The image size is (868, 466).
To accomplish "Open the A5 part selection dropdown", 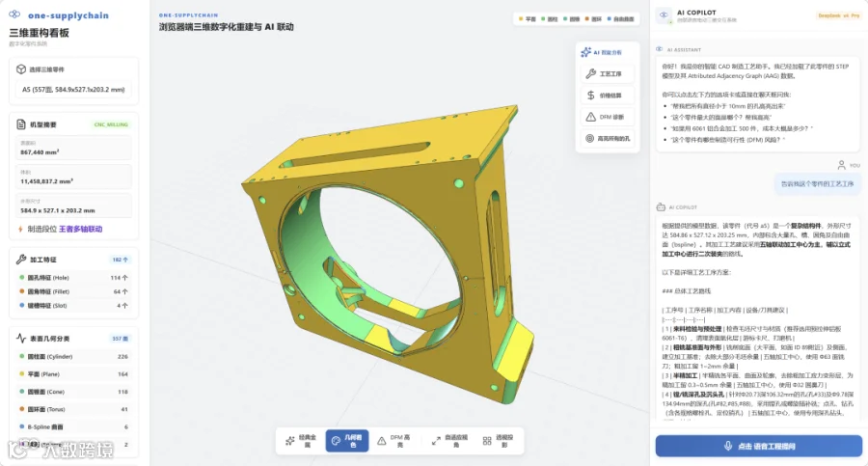I will pos(73,89).
